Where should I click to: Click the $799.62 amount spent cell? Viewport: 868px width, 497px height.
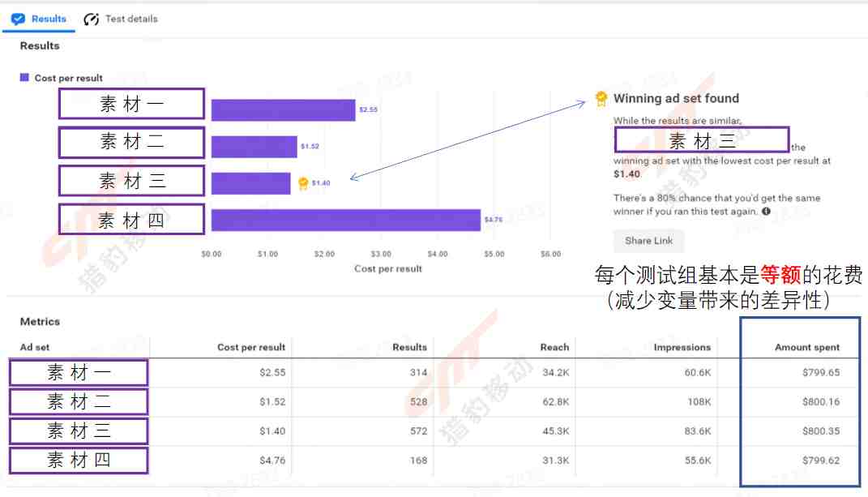pyautogui.click(x=821, y=461)
